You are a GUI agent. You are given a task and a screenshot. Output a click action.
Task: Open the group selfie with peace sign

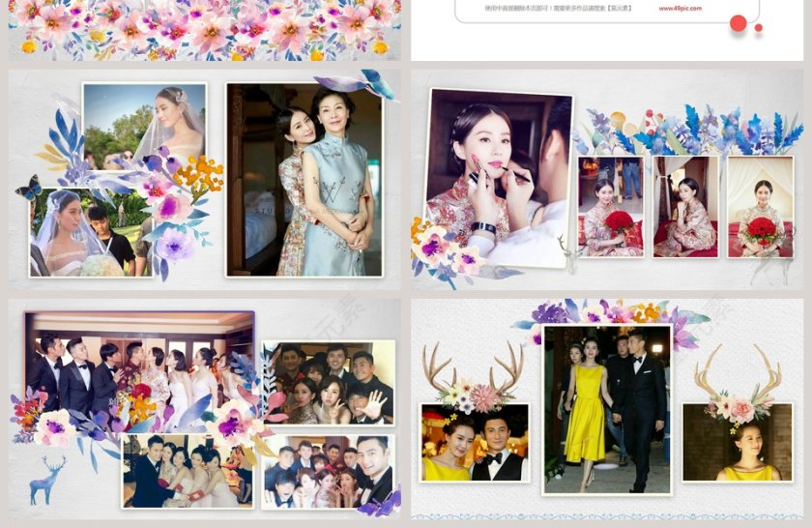(x=329, y=382)
